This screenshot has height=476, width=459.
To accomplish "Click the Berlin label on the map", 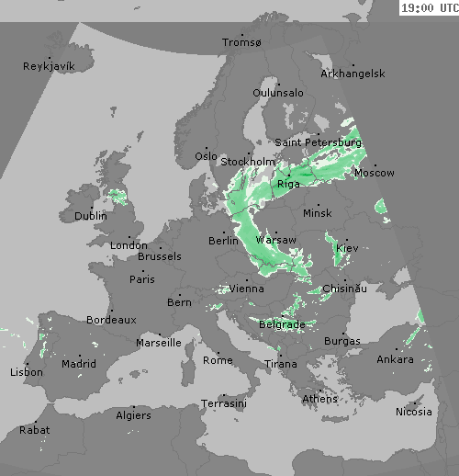I will click(223, 241).
